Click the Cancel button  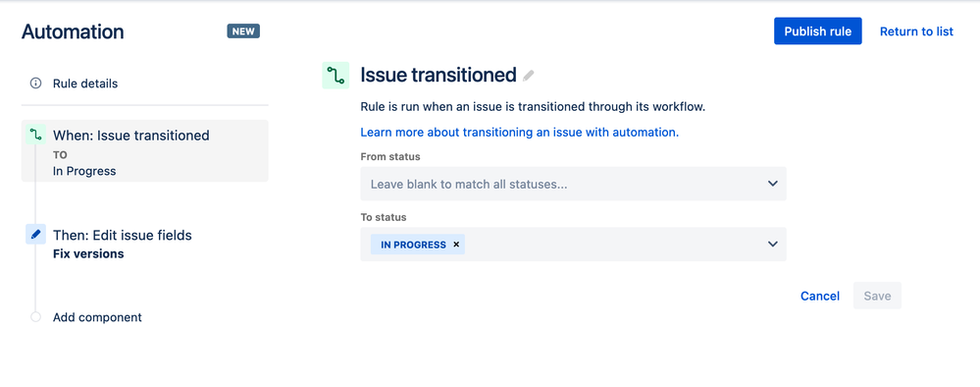pos(820,296)
